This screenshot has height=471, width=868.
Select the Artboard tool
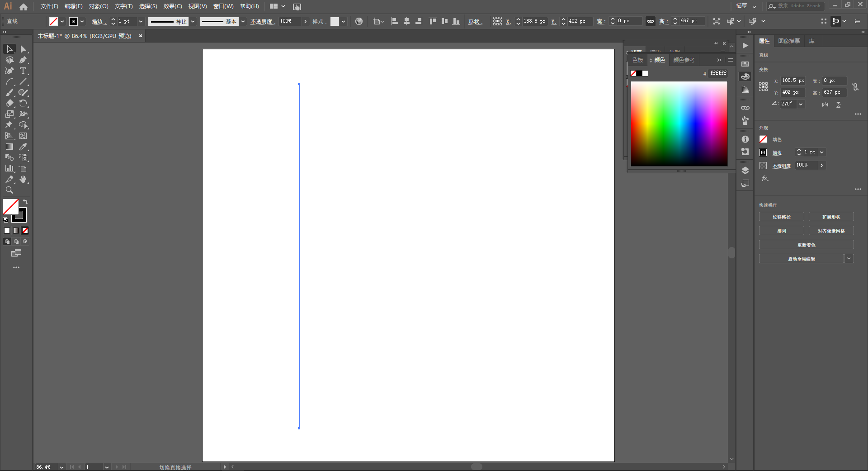tap(23, 168)
